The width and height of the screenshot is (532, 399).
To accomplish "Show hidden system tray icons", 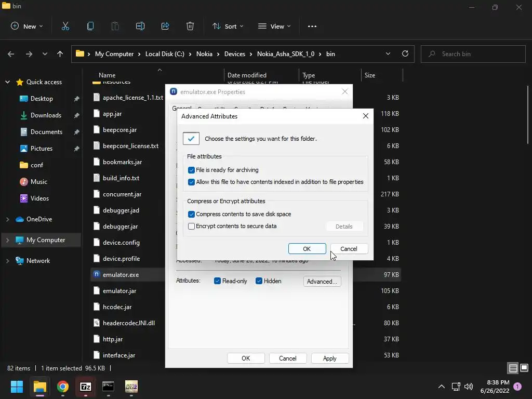I will pos(442,387).
